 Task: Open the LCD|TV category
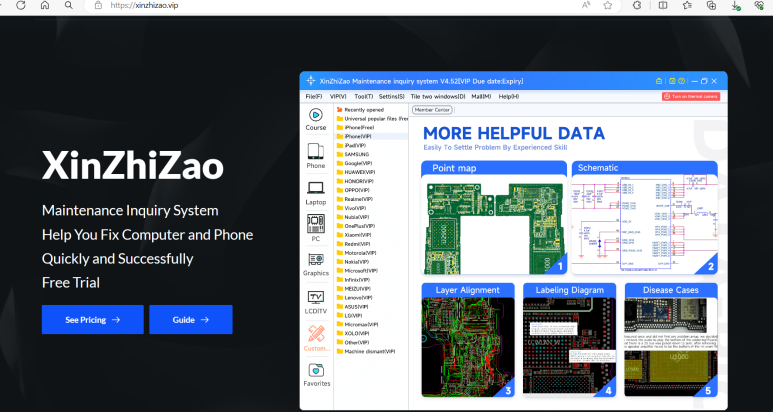(x=316, y=302)
